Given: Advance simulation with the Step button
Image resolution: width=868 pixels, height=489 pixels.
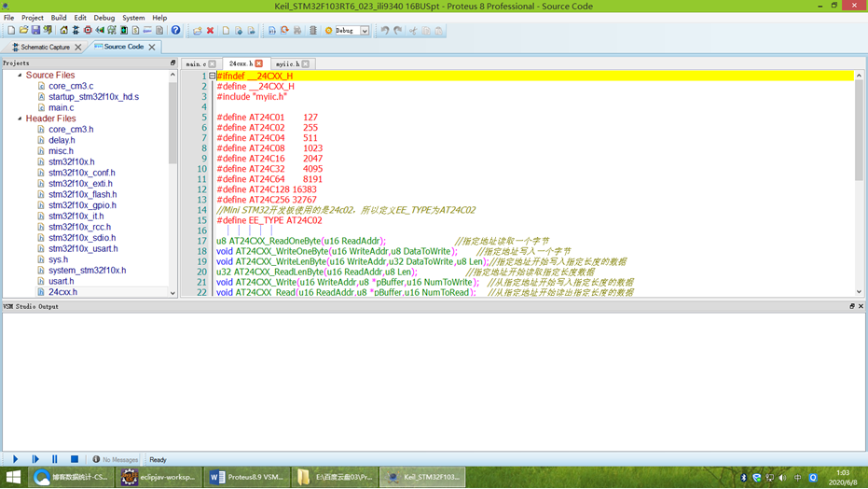Looking at the screenshot, I should tap(35, 459).
